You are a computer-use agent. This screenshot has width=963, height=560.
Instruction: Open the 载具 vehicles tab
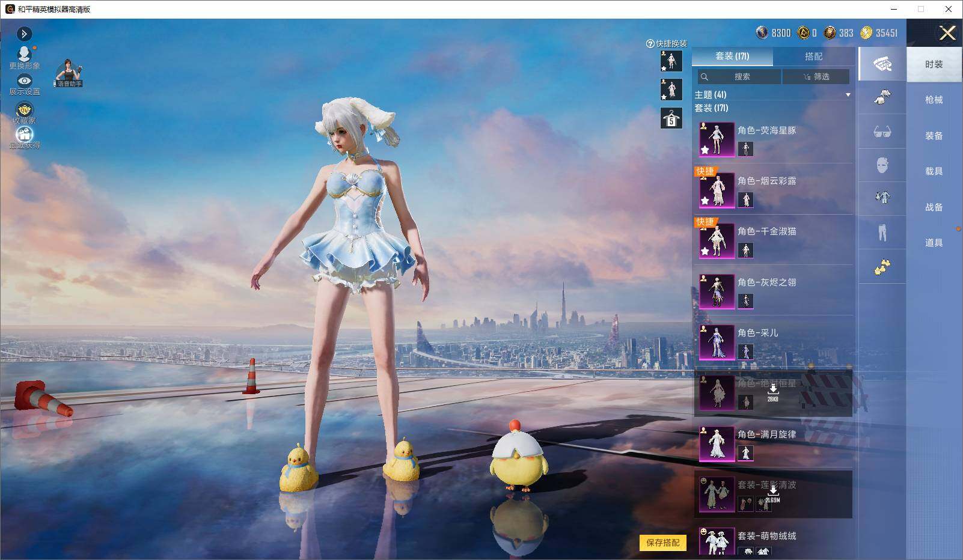click(934, 171)
